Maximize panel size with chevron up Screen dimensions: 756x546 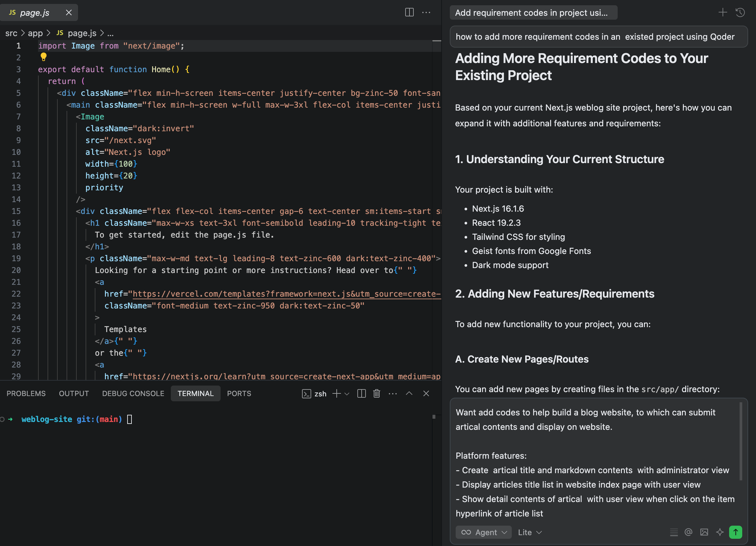[x=409, y=393]
